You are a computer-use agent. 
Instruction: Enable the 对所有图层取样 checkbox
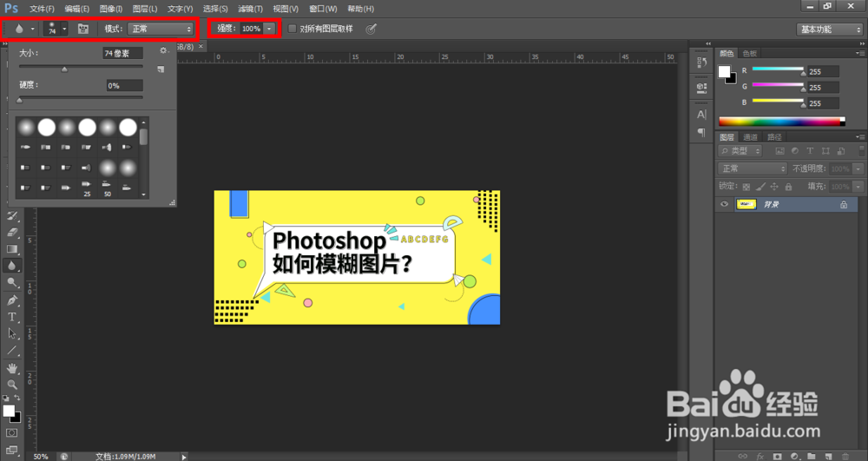point(293,29)
